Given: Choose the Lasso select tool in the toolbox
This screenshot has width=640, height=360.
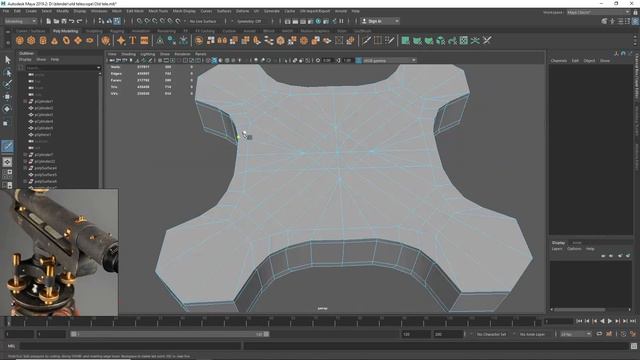Looking at the screenshot, I should click(7, 72).
